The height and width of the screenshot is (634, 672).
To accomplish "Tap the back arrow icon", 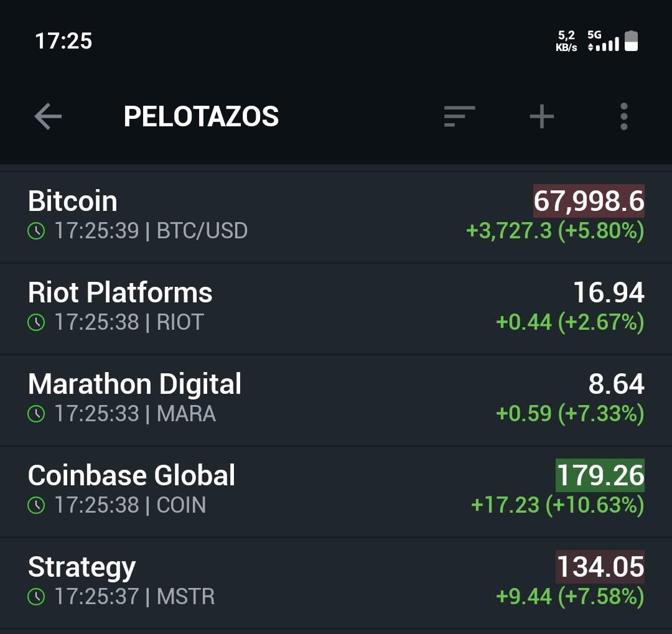I will pos(48,116).
